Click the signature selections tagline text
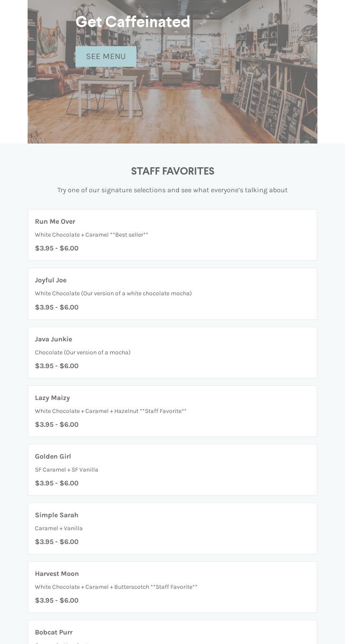 (172, 190)
